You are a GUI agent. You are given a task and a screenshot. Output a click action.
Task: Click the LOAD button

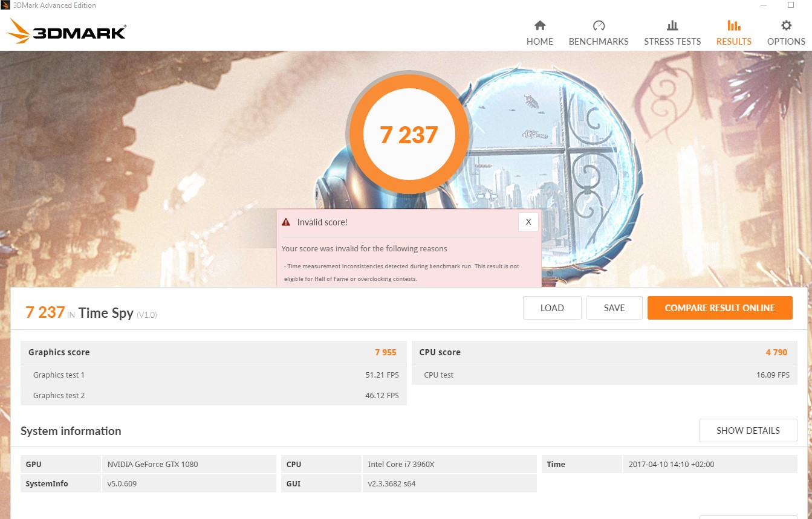pos(552,308)
